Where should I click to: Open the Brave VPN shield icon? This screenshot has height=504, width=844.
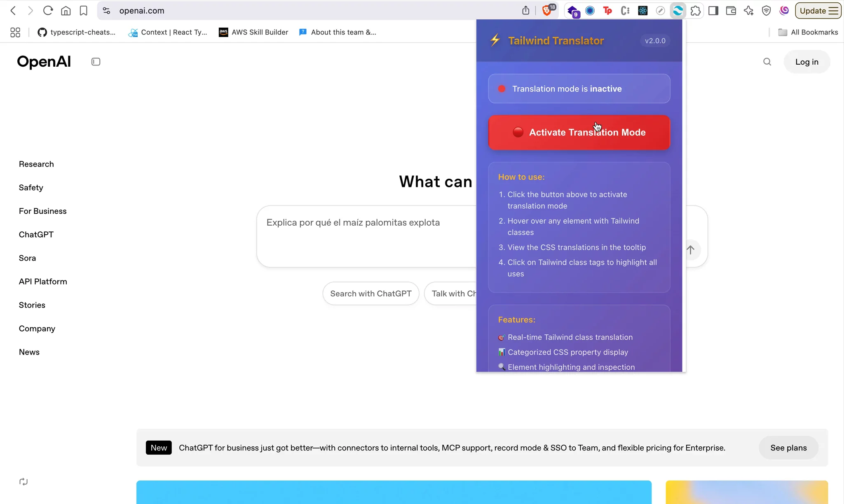point(766,11)
